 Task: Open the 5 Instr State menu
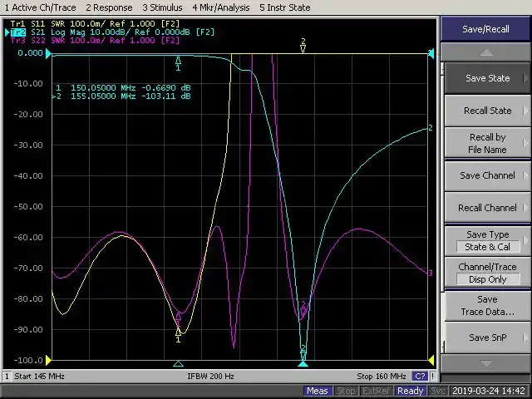(x=284, y=7)
